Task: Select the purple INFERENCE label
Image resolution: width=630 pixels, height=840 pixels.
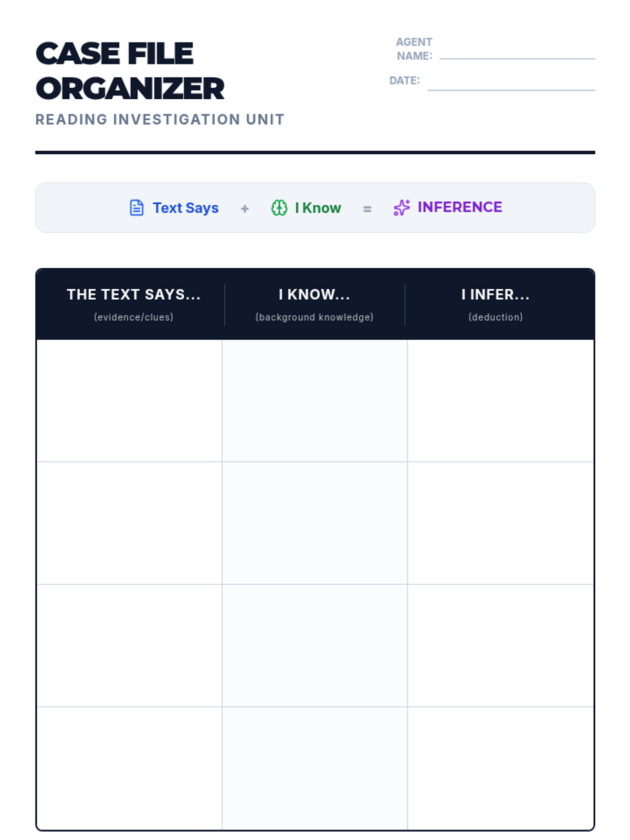Action: (x=459, y=207)
